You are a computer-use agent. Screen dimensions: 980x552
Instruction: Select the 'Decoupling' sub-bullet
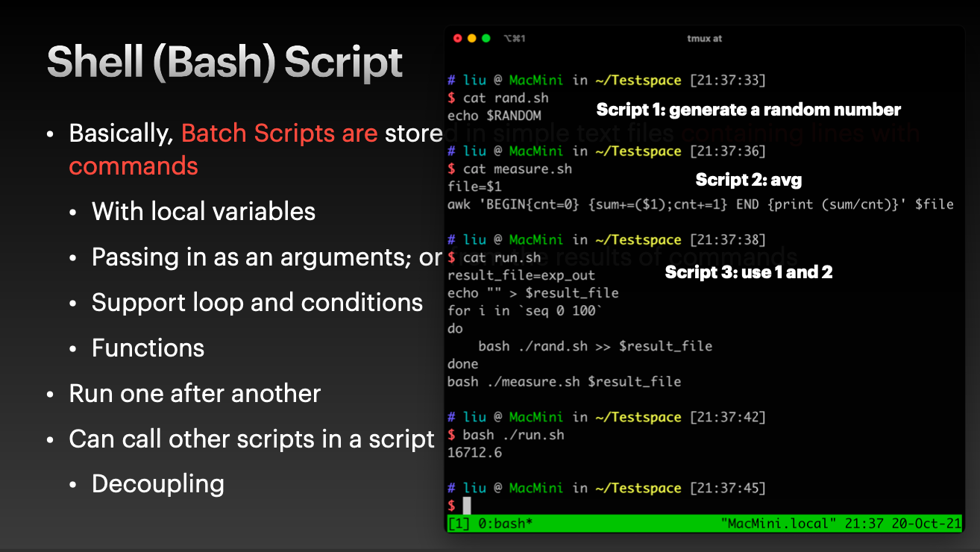(x=158, y=484)
